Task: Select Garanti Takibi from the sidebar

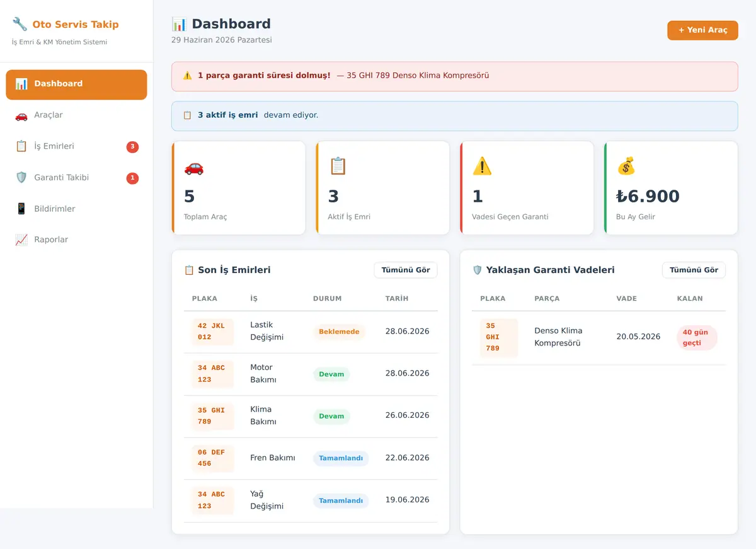Action: [x=76, y=178]
